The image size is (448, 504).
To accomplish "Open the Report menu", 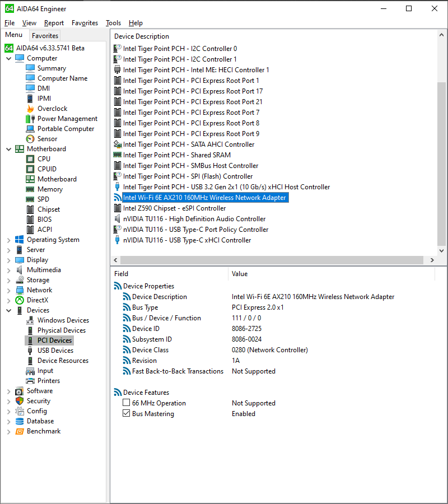I will tap(54, 23).
